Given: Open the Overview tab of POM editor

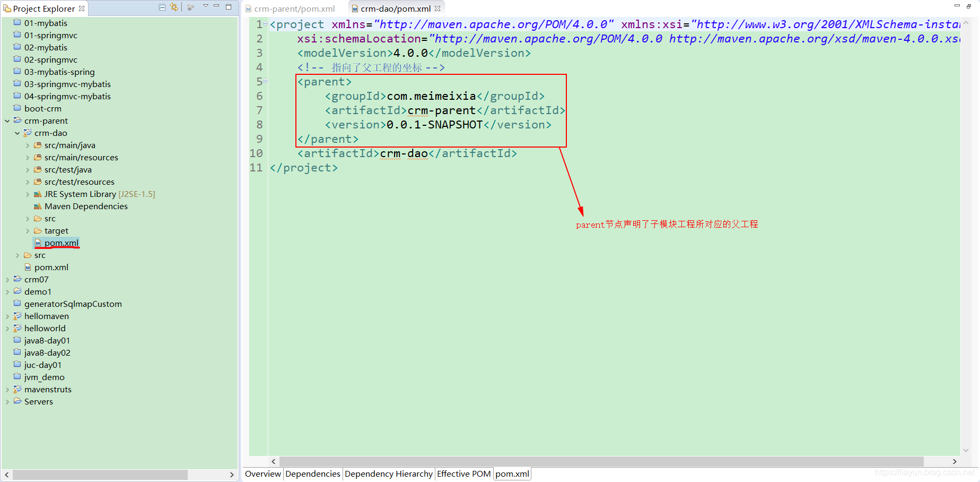Looking at the screenshot, I should point(263,474).
